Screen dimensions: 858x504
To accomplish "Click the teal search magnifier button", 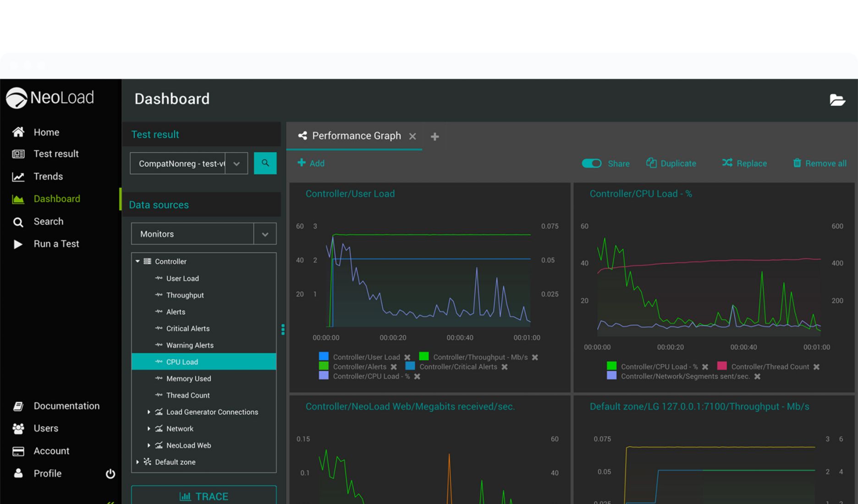I will coord(265,163).
